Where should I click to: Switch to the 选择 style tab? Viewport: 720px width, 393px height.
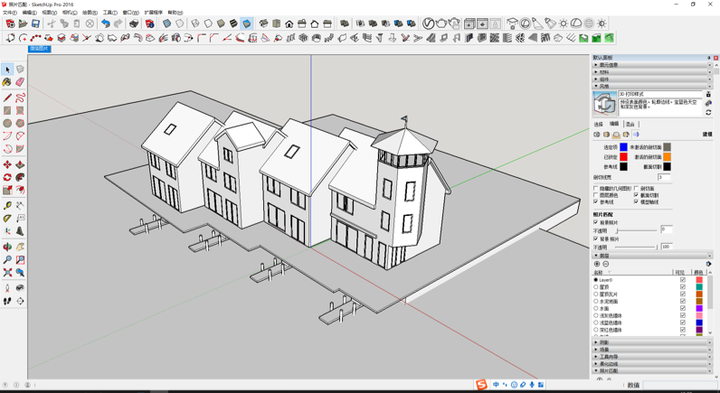598,124
